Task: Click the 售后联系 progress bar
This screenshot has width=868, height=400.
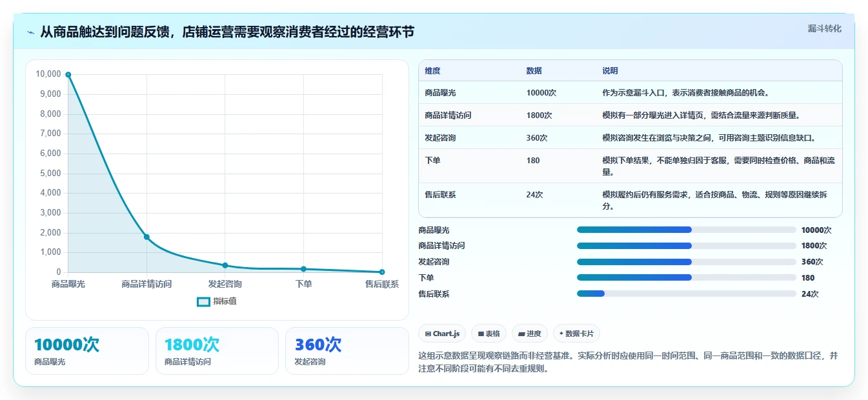Action: [x=687, y=294]
